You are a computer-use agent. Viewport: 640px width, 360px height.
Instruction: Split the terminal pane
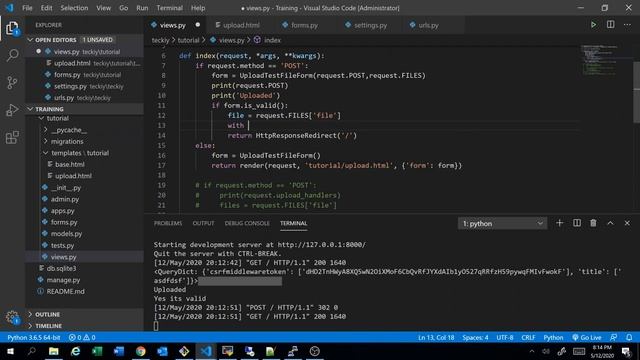click(x=577, y=223)
